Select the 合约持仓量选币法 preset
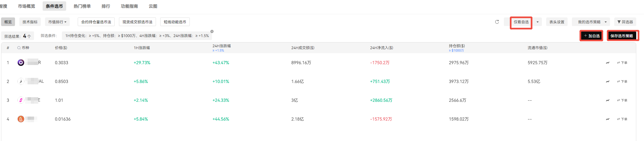The width and height of the screenshot is (644, 141). (x=96, y=22)
